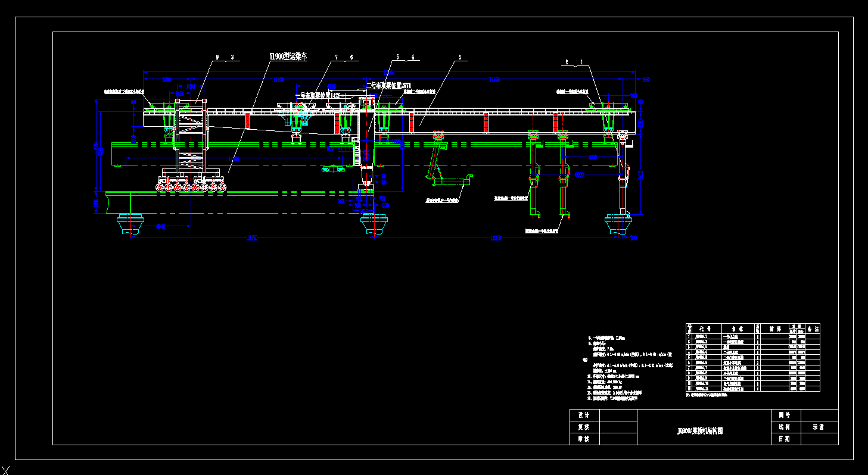Click the 备注 header in parts table
Image resolution: width=868 pixels, height=475 pixels.
tap(813, 328)
